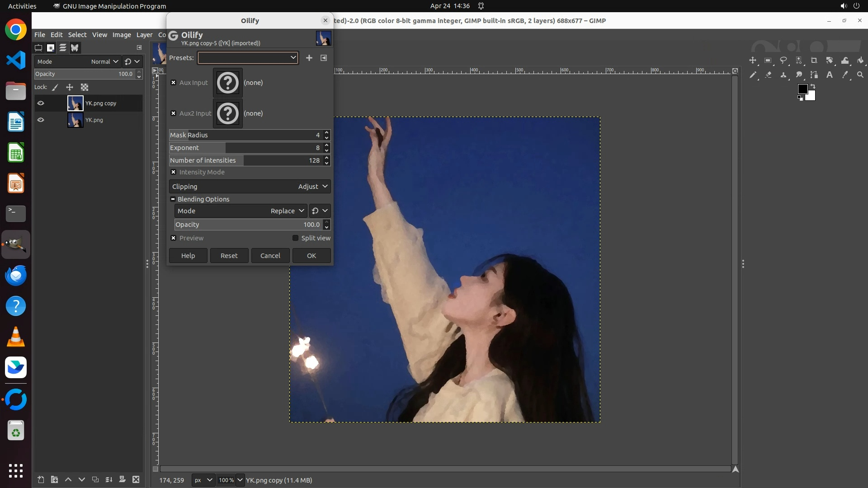Open the Select menu
Viewport: 868px width, 488px height.
pyautogui.click(x=77, y=35)
